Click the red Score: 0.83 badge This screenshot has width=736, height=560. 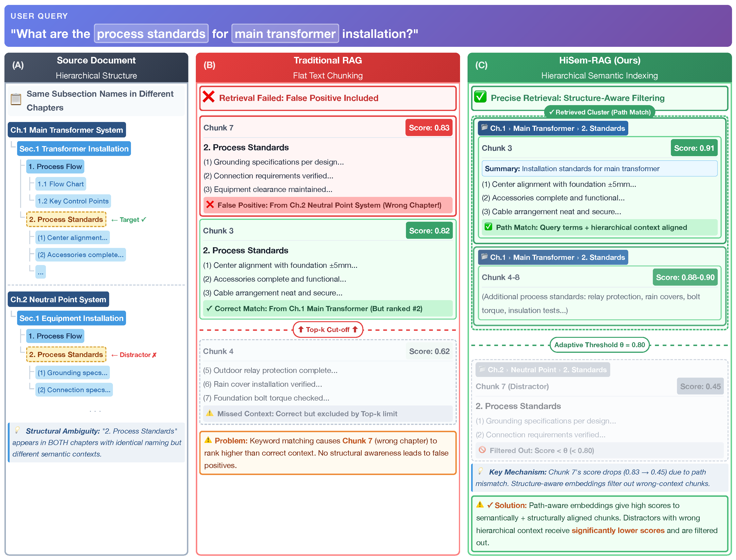coord(428,128)
